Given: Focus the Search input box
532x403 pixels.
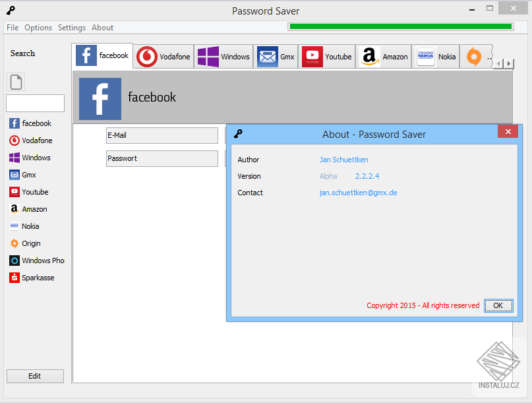Looking at the screenshot, I should [x=36, y=103].
